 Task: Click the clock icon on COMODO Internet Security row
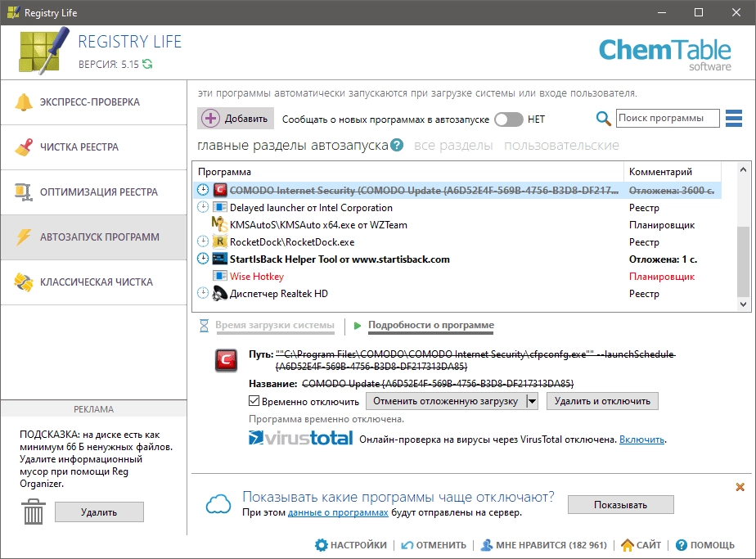click(203, 190)
